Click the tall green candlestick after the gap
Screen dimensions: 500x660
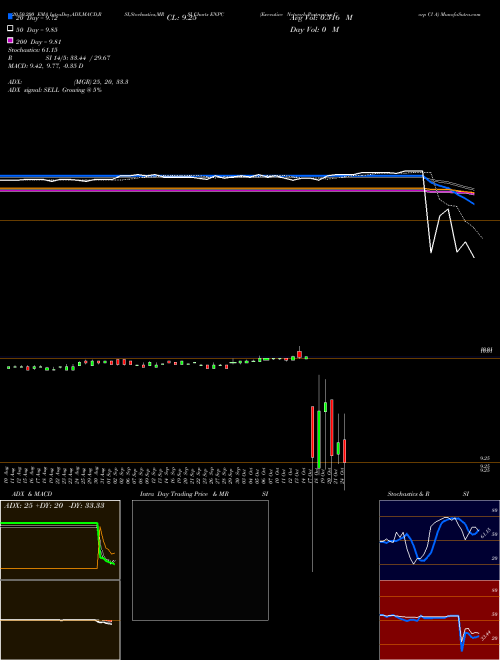319,439
